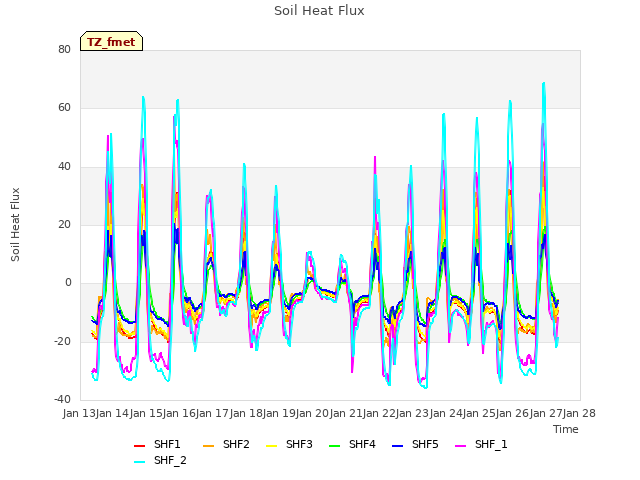Toggle the SHF2 legend entry
The image size is (640, 480).
[x=226, y=444]
